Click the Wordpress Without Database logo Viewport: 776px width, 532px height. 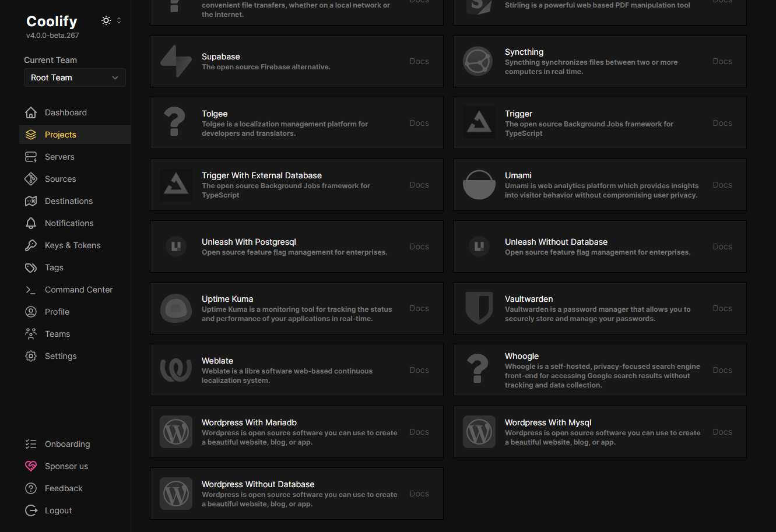point(176,494)
